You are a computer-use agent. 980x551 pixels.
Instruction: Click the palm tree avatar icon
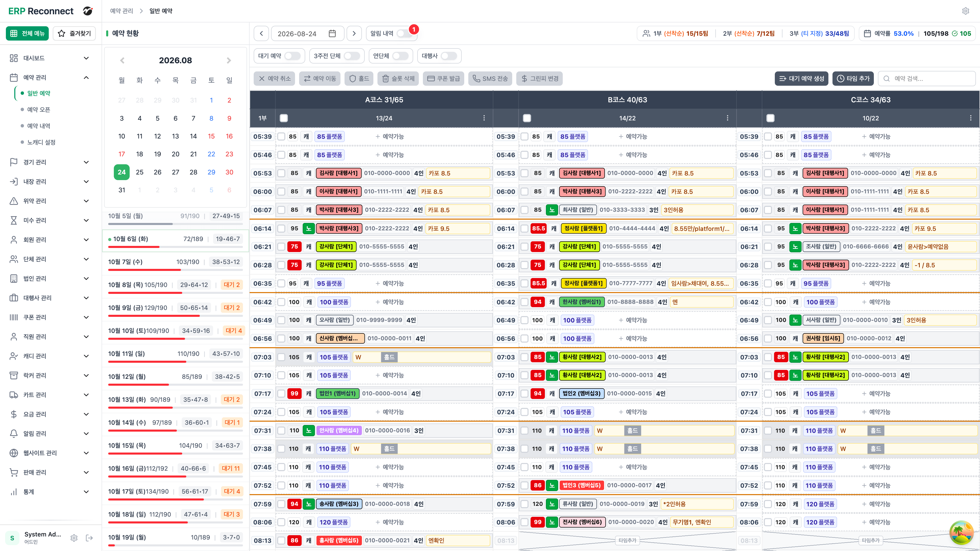click(x=961, y=532)
